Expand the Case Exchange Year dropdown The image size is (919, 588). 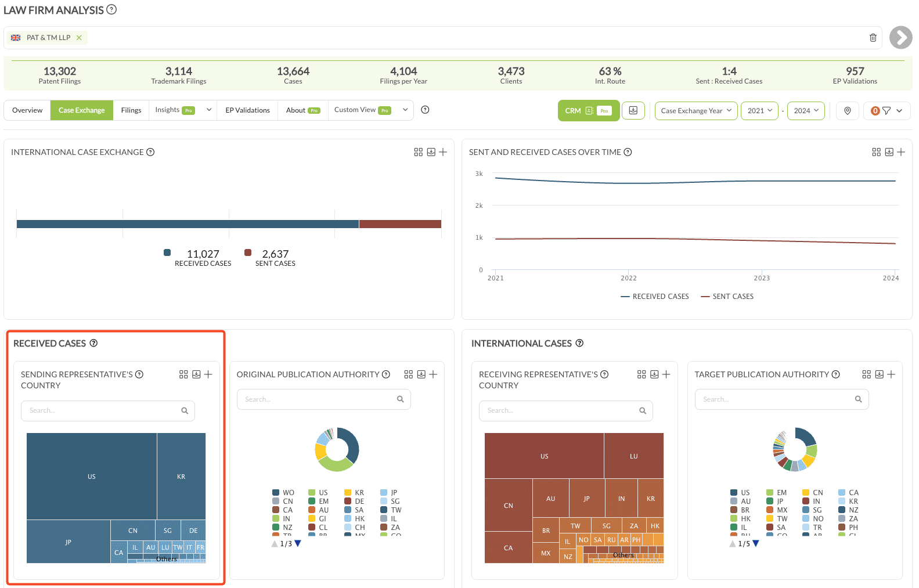tap(696, 111)
